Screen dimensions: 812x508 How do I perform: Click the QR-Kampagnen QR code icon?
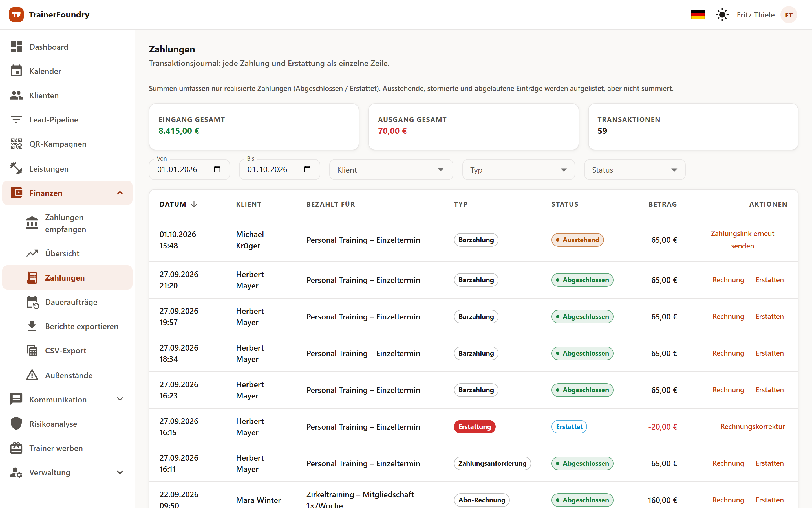click(16, 144)
